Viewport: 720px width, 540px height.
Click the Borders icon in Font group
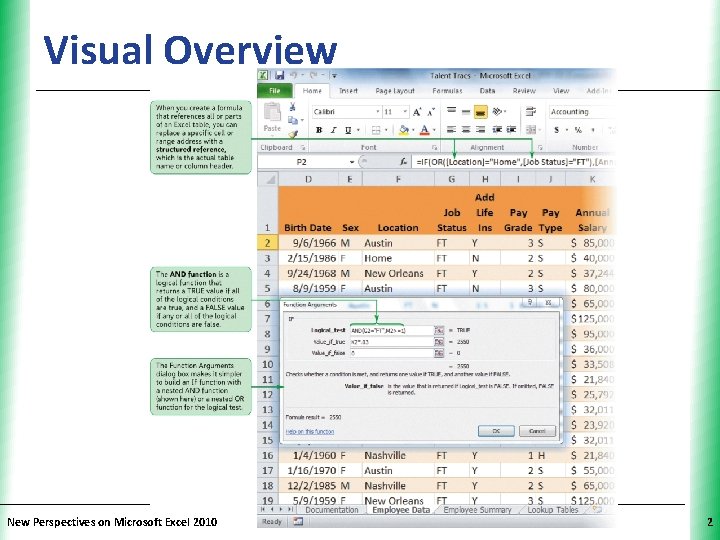coord(376,130)
